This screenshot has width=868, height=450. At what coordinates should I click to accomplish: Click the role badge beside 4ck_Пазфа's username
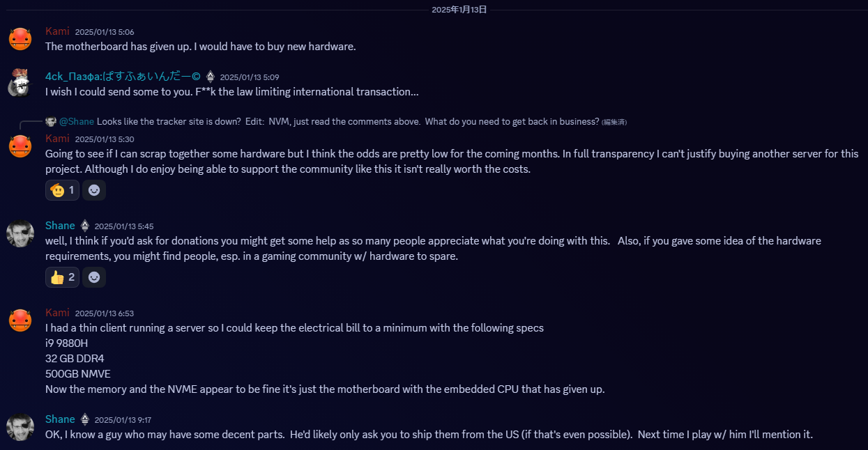pyautogui.click(x=211, y=77)
